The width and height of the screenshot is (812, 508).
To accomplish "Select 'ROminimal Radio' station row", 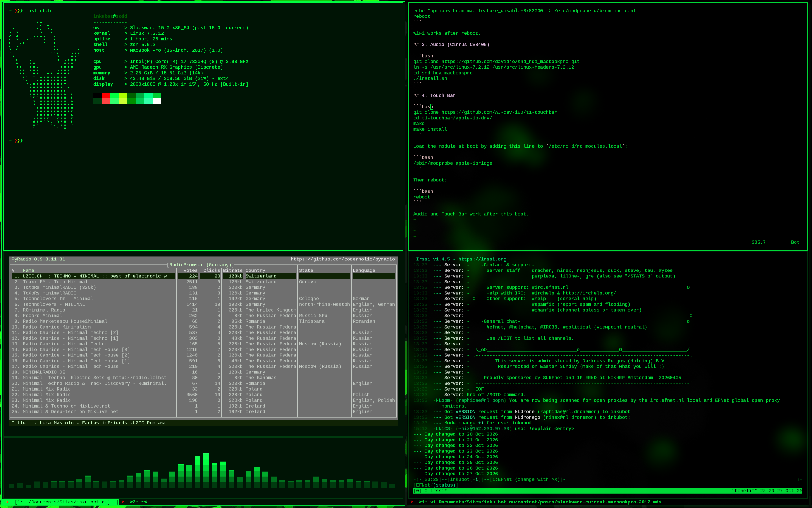I will coord(203,310).
